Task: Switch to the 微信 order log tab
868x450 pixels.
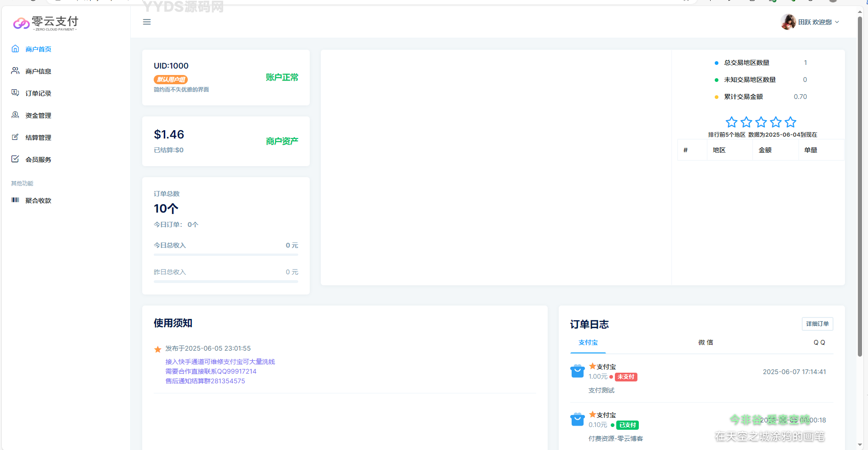Action: (x=705, y=343)
